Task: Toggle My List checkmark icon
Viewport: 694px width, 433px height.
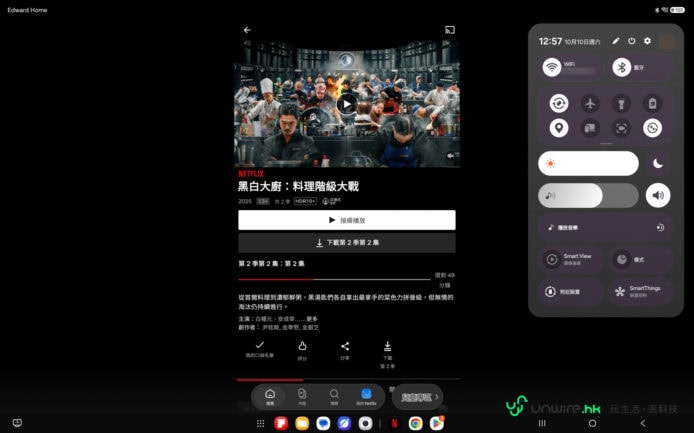Action: (x=260, y=349)
